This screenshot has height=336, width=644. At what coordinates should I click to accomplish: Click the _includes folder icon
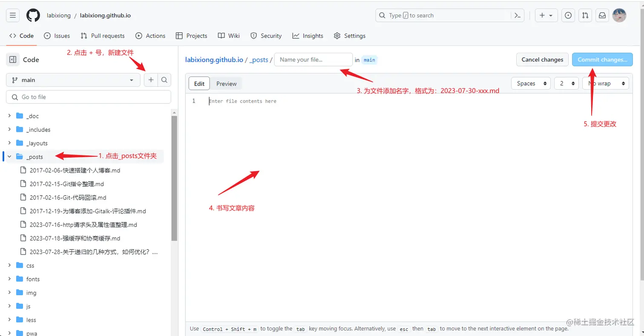click(x=20, y=129)
